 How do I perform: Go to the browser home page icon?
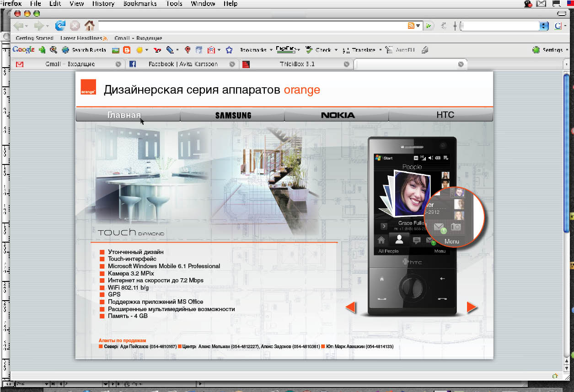[x=89, y=26]
